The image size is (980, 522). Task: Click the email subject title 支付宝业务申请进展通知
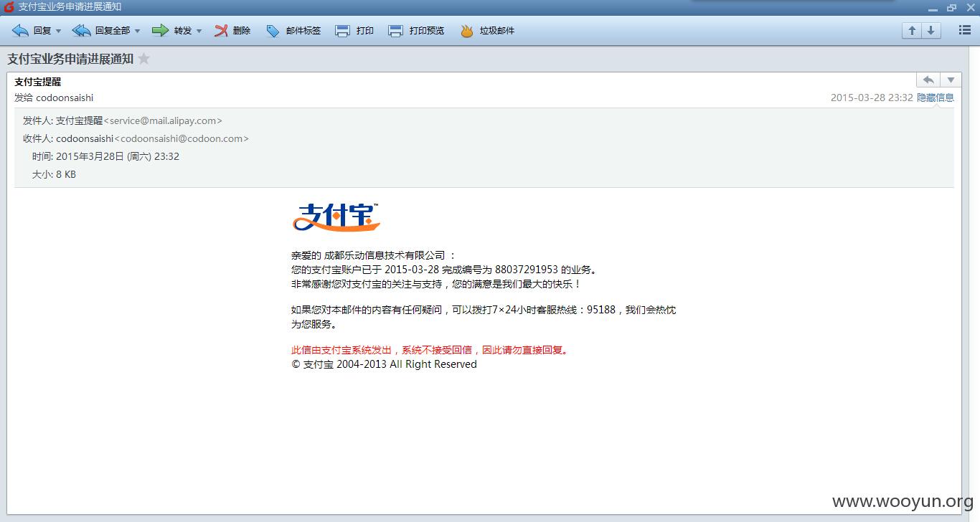point(70,59)
